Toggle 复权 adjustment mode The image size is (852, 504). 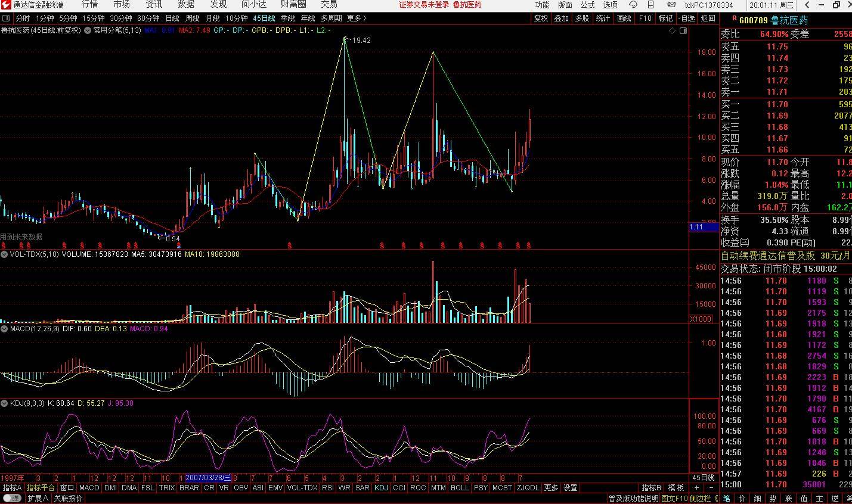pyautogui.click(x=541, y=18)
